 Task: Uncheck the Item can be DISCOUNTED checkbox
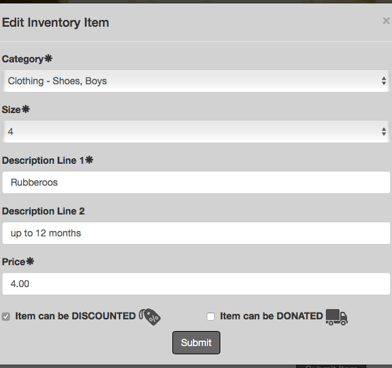tap(6, 316)
